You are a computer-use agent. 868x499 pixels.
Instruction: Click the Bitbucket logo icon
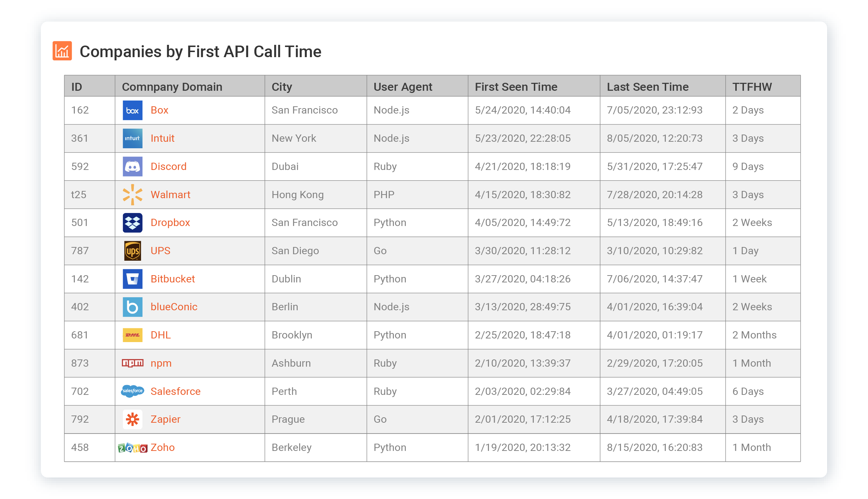point(132,279)
